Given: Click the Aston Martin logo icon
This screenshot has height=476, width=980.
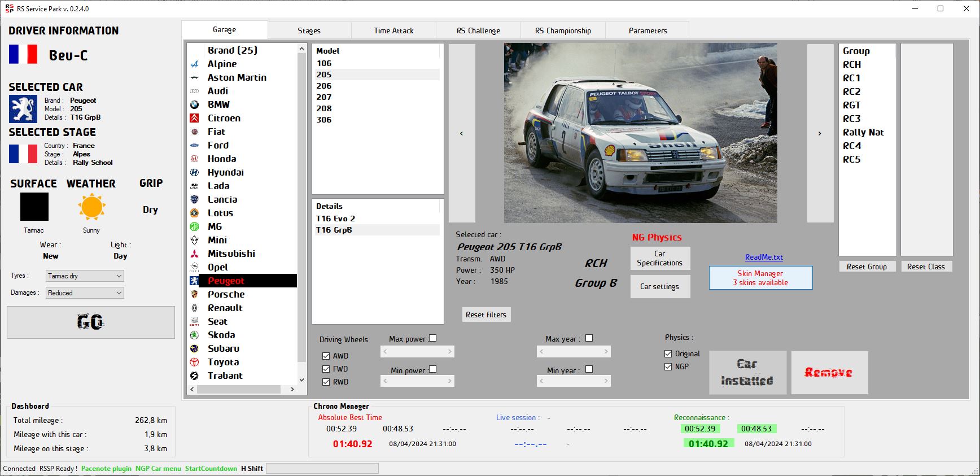Looking at the screenshot, I should [194, 77].
